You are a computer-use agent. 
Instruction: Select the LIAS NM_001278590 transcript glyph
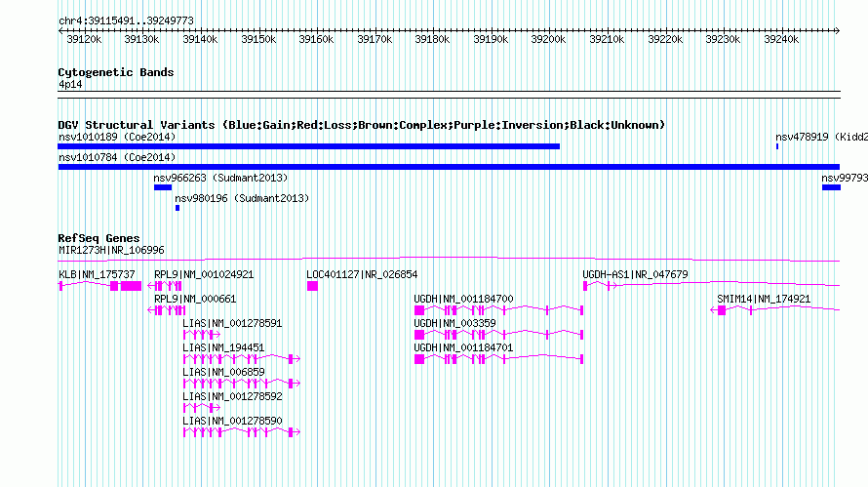click(242, 432)
